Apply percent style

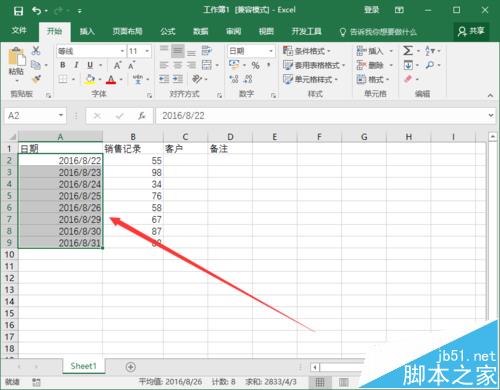pos(256,65)
